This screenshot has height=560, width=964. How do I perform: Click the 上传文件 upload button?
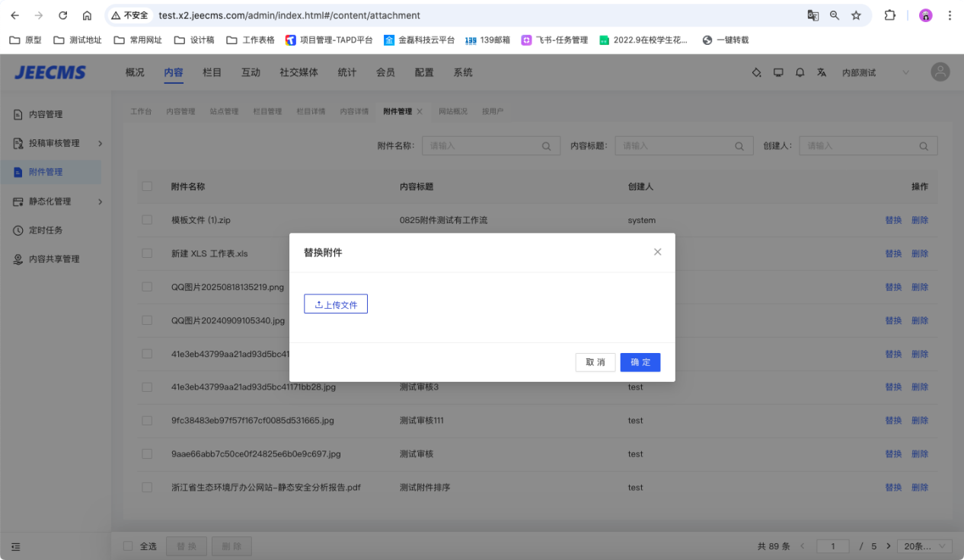336,304
